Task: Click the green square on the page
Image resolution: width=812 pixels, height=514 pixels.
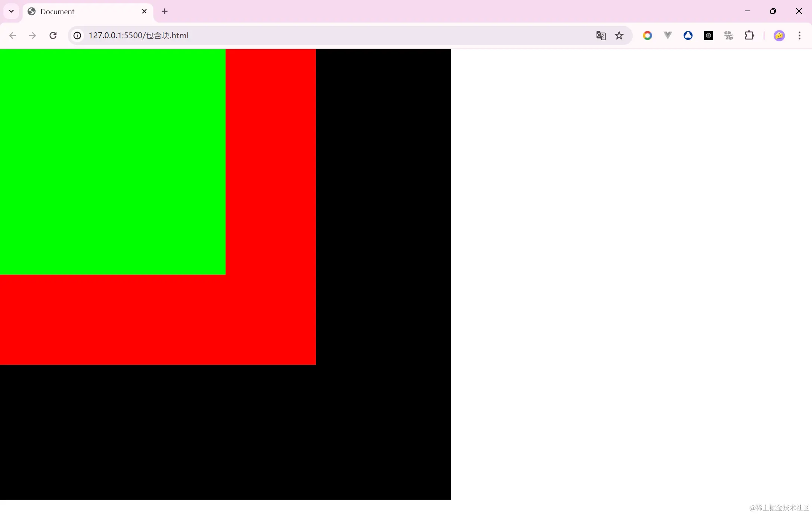Action: point(113,162)
